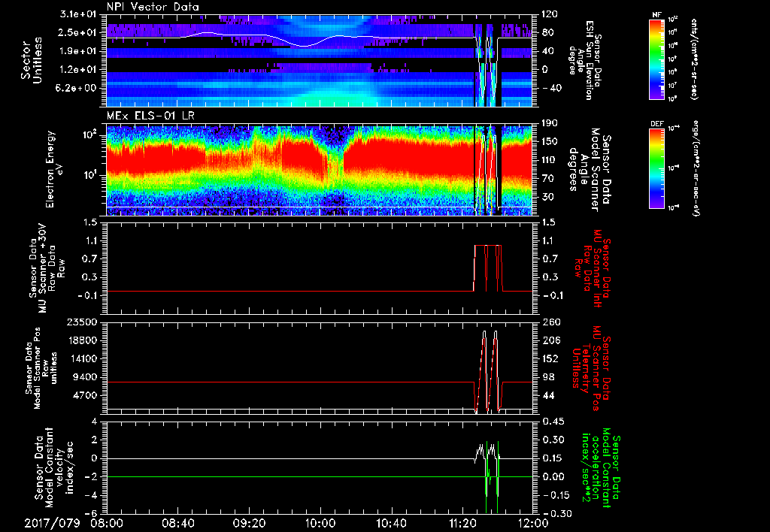Click the Sector Unitless axis label

(x=31, y=59)
